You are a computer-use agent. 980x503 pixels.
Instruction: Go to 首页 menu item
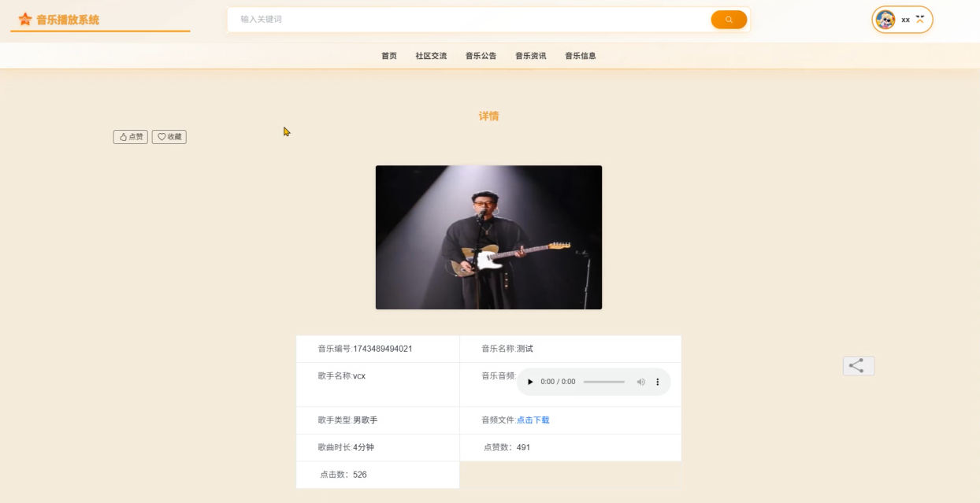(389, 56)
